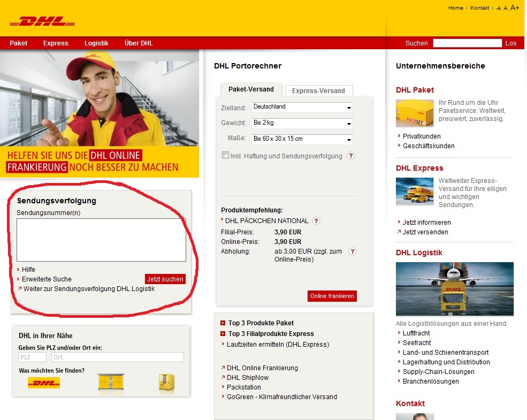Open the Jetzt informieren link

pyautogui.click(x=427, y=223)
